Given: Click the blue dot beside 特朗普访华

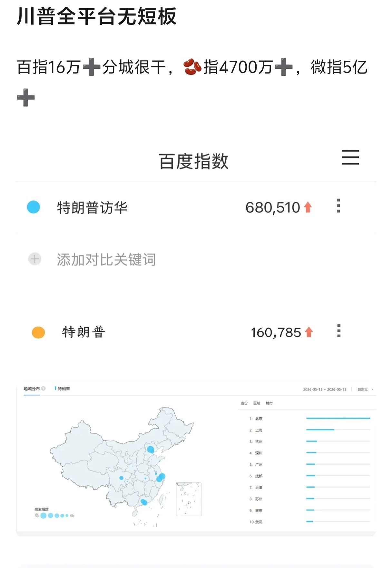Looking at the screenshot, I should pyautogui.click(x=34, y=207).
